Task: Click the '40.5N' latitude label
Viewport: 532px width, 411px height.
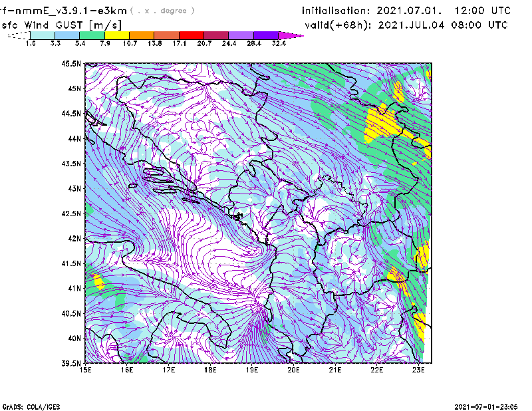Action: (71, 313)
